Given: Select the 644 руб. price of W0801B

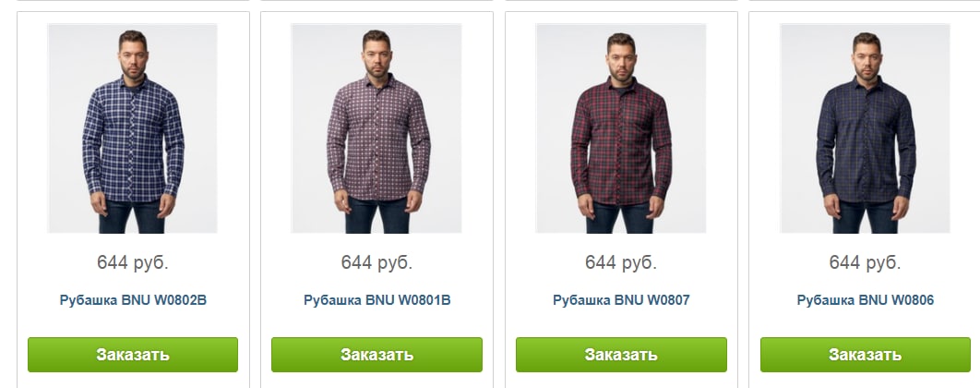Looking at the screenshot, I should [x=376, y=263].
